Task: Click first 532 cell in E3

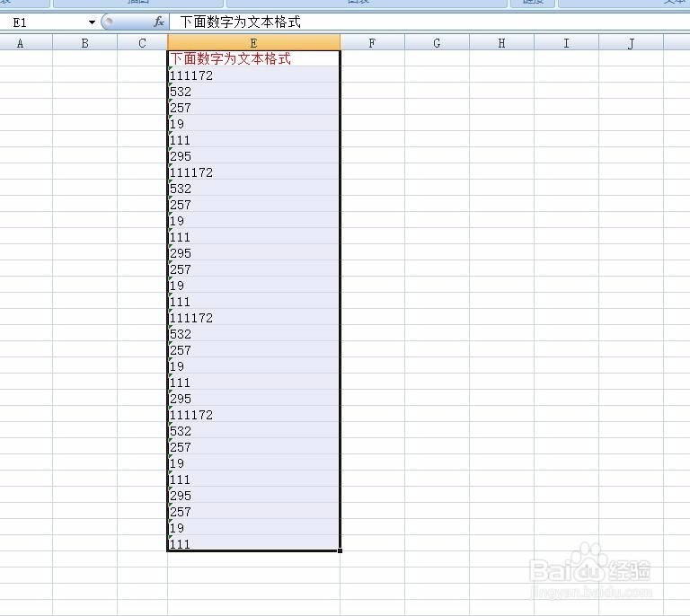Action: tap(254, 91)
